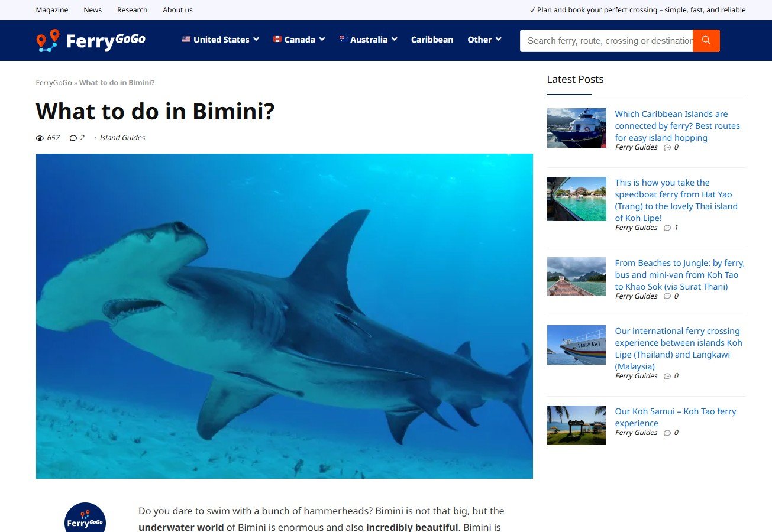Expand the United States dropdown menu
The height and width of the screenshot is (532, 772).
221,40
